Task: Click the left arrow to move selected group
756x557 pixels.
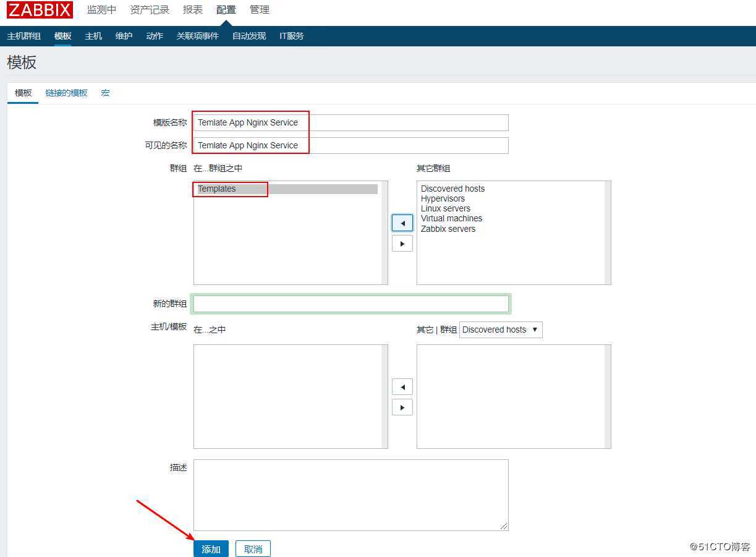Action: point(402,223)
